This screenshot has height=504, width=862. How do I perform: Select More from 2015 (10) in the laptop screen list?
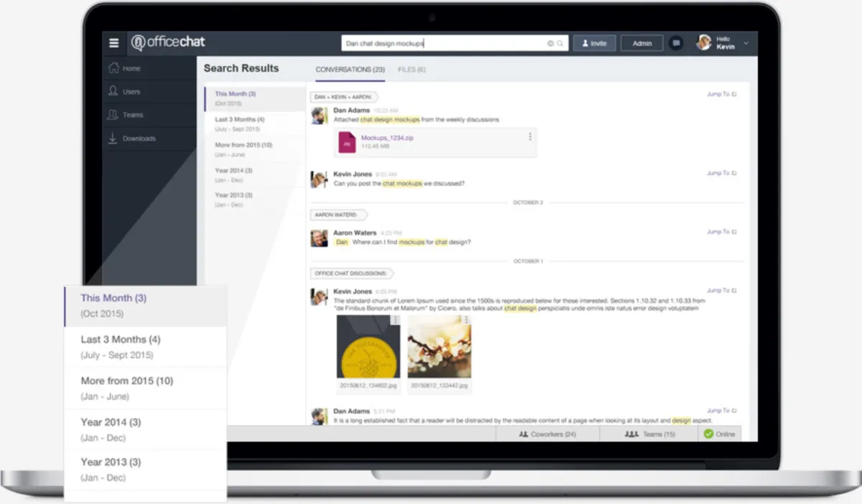click(255, 149)
